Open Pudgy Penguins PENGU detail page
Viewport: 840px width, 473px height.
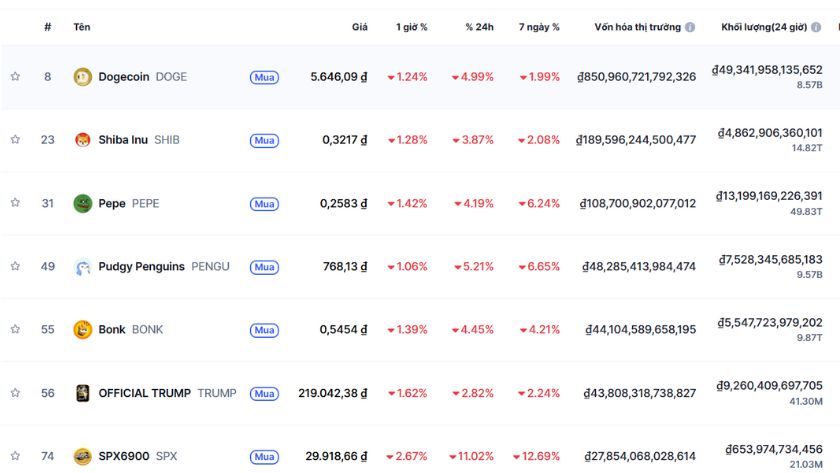pyautogui.click(x=164, y=266)
